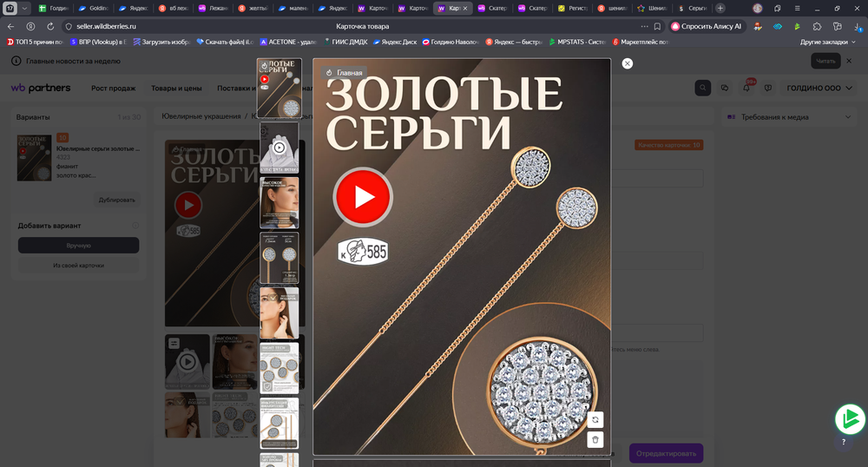This screenshot has height=467, width=868.
Task: Click the trash icon on preview image
Action: (x=595, y=440)
